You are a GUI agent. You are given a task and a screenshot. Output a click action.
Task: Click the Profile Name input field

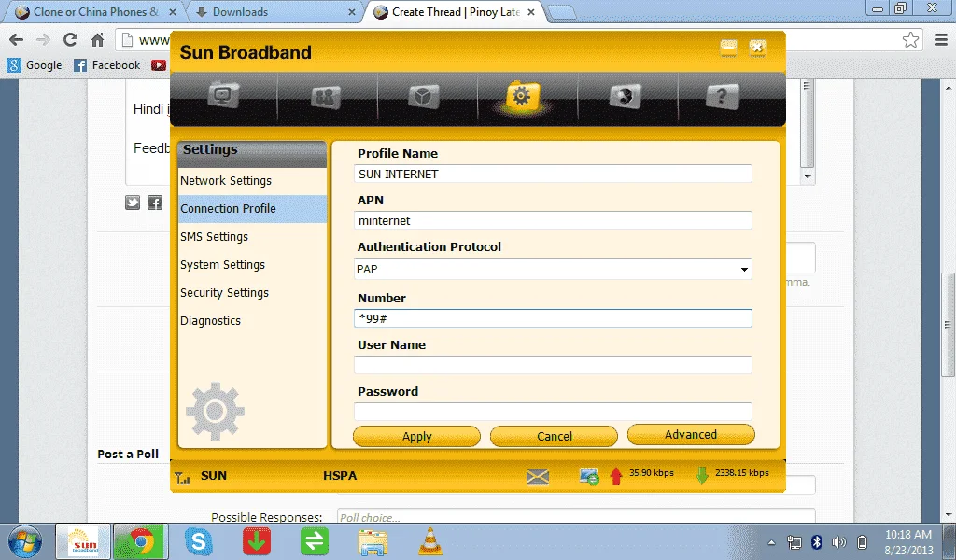click(553, 174)
